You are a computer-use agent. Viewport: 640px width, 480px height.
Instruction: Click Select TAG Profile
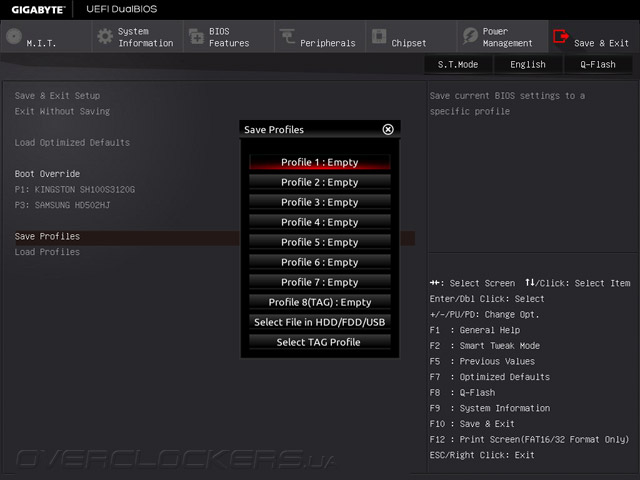pos(320,342)
